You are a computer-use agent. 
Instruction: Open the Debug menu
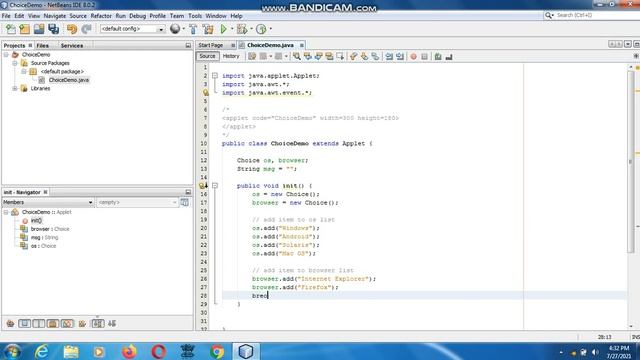[x=138, y=16]
